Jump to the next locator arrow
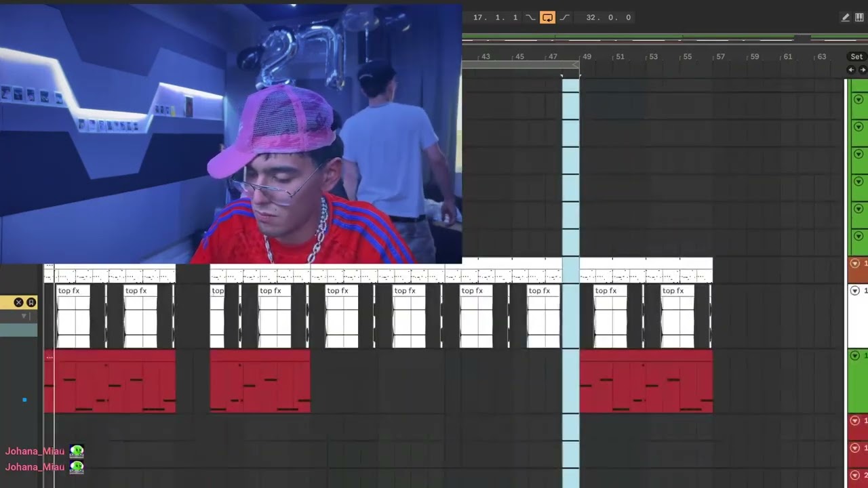The height and width of the screenshot is (488, 868). pyautogui.click(x=863, y=70)
